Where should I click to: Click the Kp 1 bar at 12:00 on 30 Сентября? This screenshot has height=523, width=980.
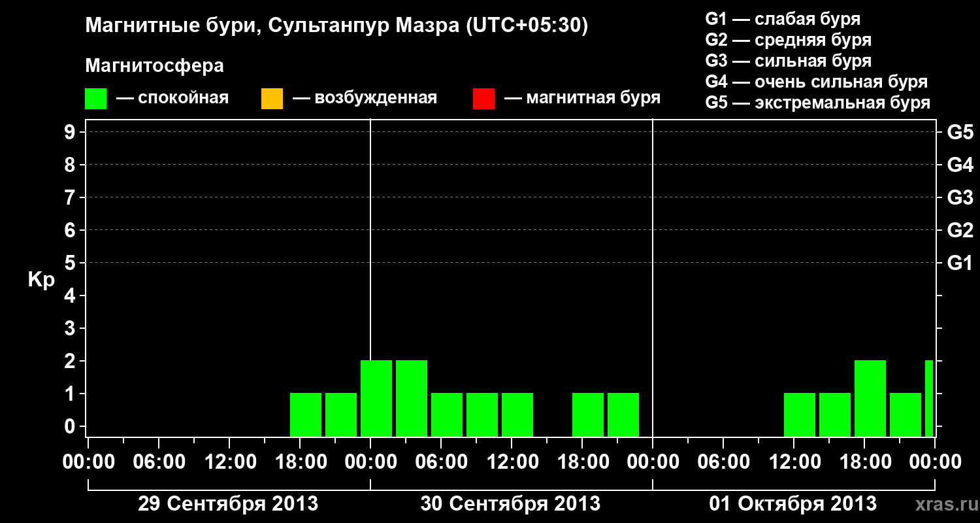click(517, 414)
